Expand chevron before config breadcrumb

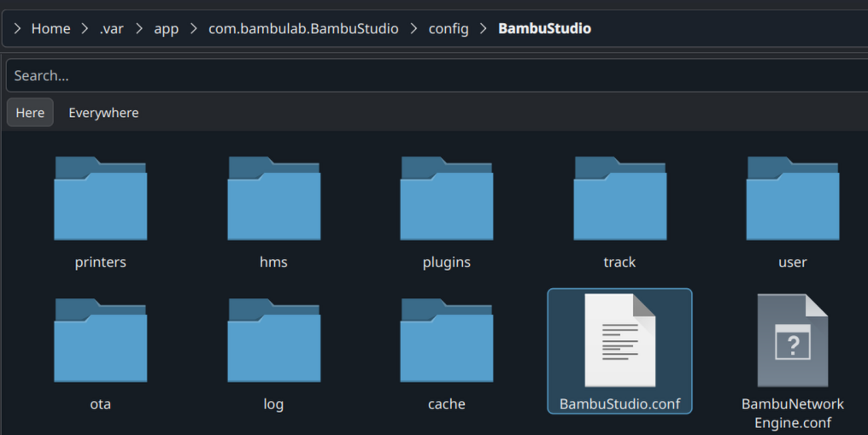pos(413,28)
